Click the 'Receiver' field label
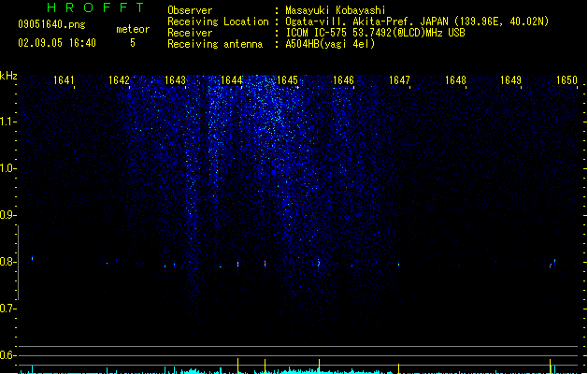The height and width of the screenshot is (374, 588). tap(190, 33)
